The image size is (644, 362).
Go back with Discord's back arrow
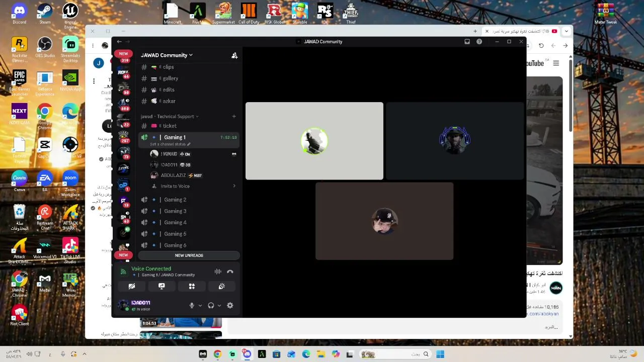(119, 42)
